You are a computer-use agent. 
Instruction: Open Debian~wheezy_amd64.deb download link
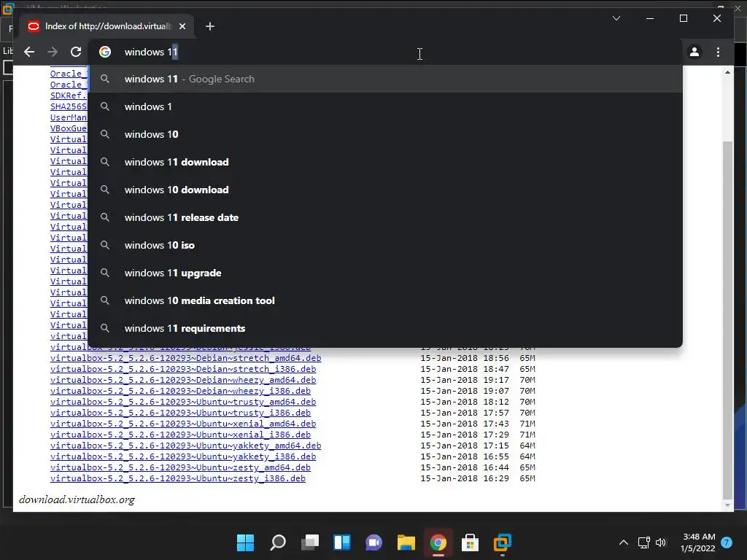pos(183,379)
